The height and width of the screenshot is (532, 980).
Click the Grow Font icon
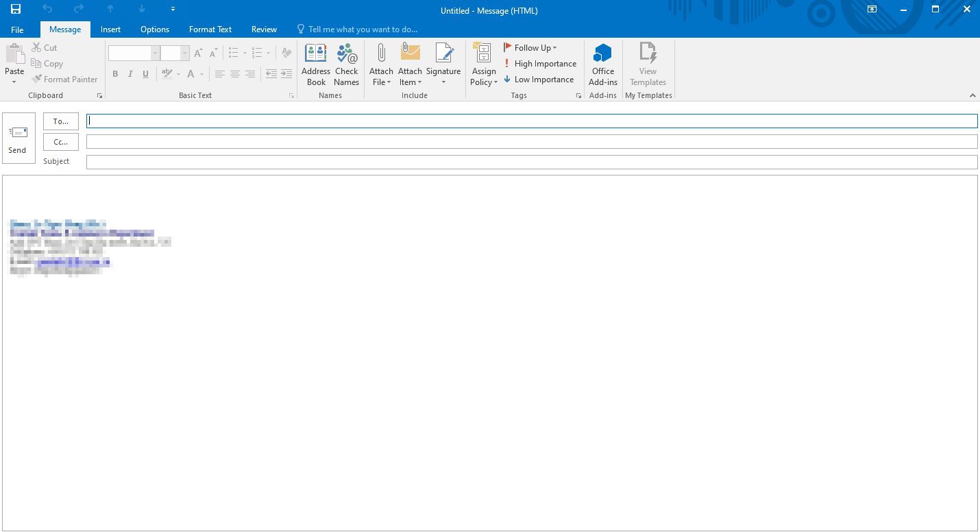coord(198,53)
